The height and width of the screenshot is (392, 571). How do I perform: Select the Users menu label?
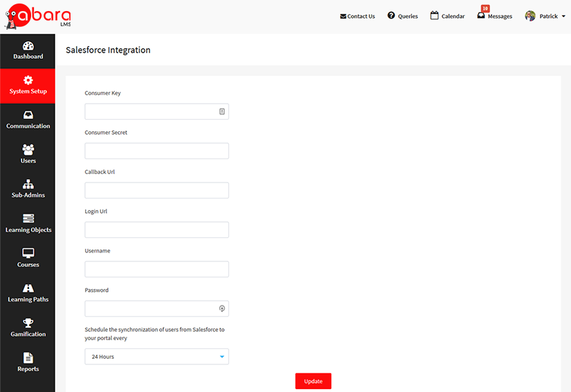point(28,160)
